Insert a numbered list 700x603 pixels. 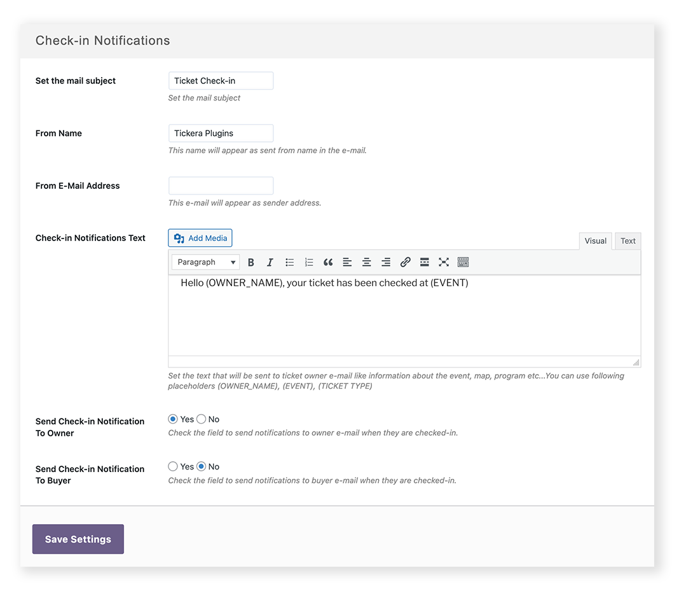click(308, 262)
